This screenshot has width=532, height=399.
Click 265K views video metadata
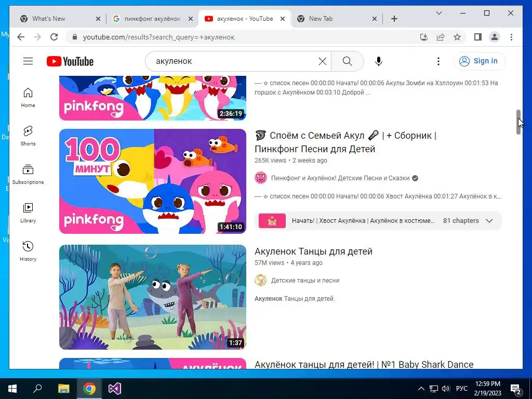[x=291, y=161]
